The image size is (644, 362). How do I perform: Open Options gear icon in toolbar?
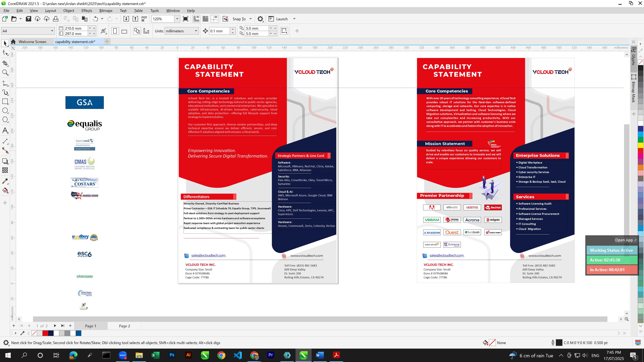[x=260, y=19]
